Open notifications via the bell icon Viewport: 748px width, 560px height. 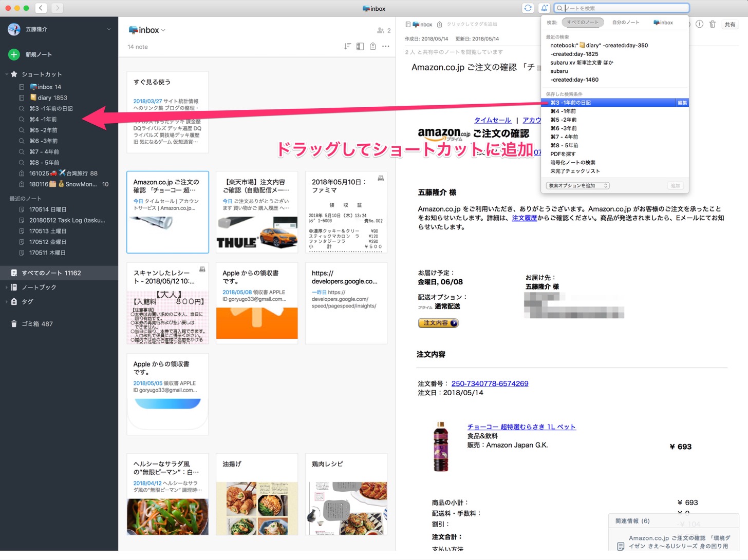(544, 8)
